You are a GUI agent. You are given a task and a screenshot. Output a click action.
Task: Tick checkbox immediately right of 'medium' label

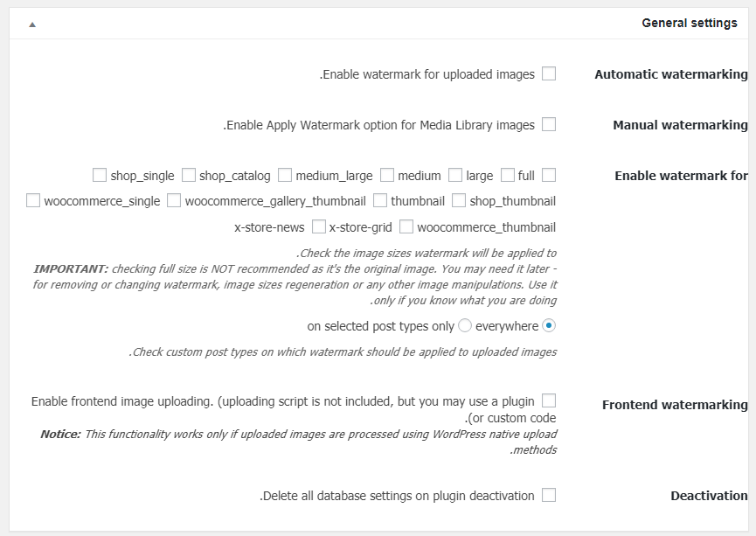click(x=455, y=175)
